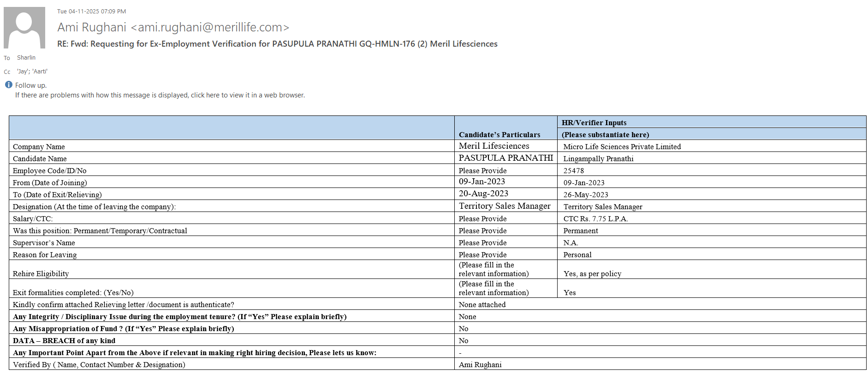Click 'Yes' in the Exit formalities row

click(570, 293)
